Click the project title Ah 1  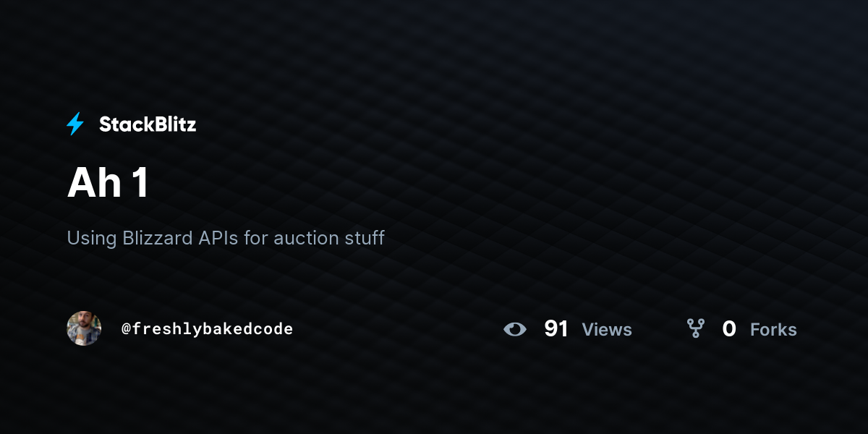click(108, 183)
